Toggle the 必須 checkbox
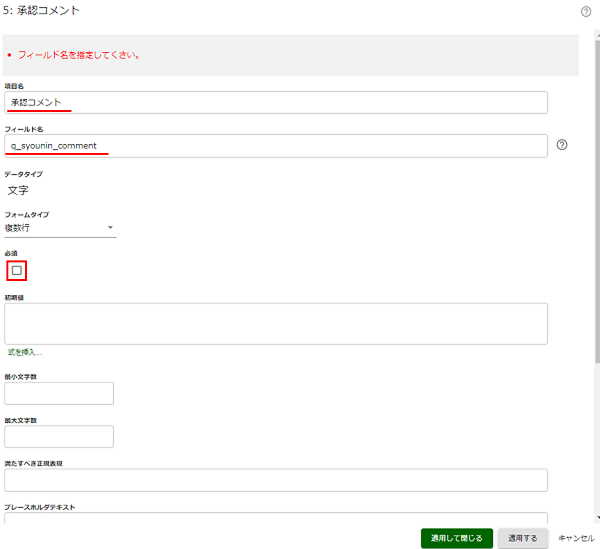 [17, 270]
